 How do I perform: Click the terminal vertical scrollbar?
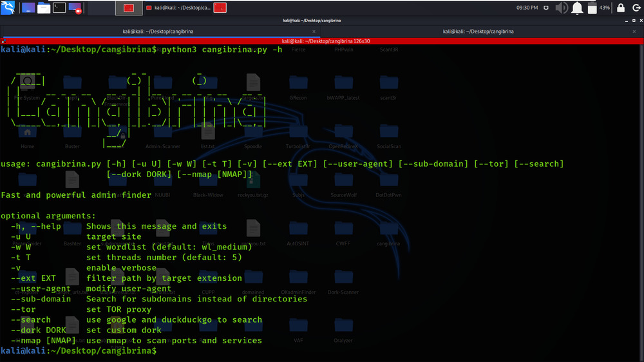tap(641, 202)
